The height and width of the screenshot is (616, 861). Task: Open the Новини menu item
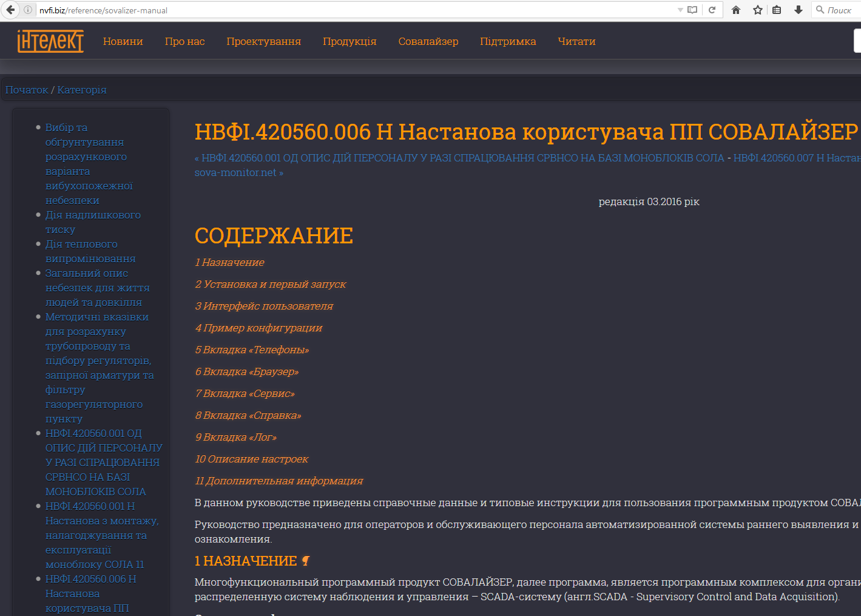click(x=123, y=41)
